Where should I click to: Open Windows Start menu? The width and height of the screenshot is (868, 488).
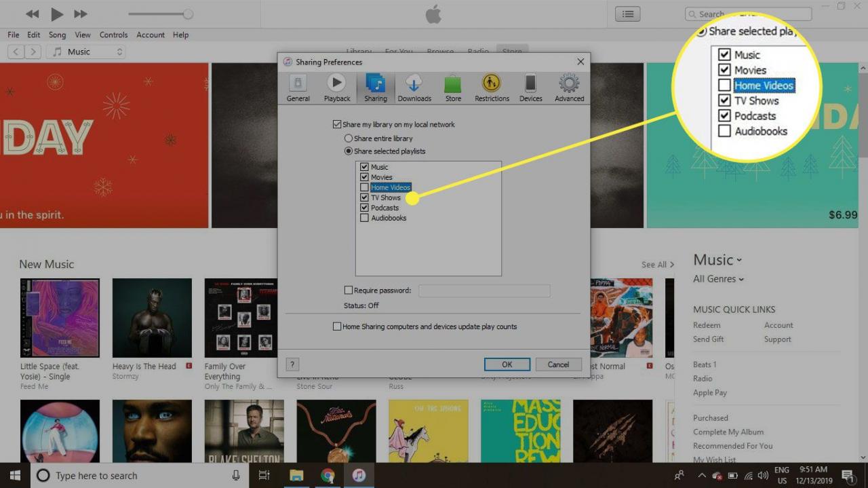(15, 475)
